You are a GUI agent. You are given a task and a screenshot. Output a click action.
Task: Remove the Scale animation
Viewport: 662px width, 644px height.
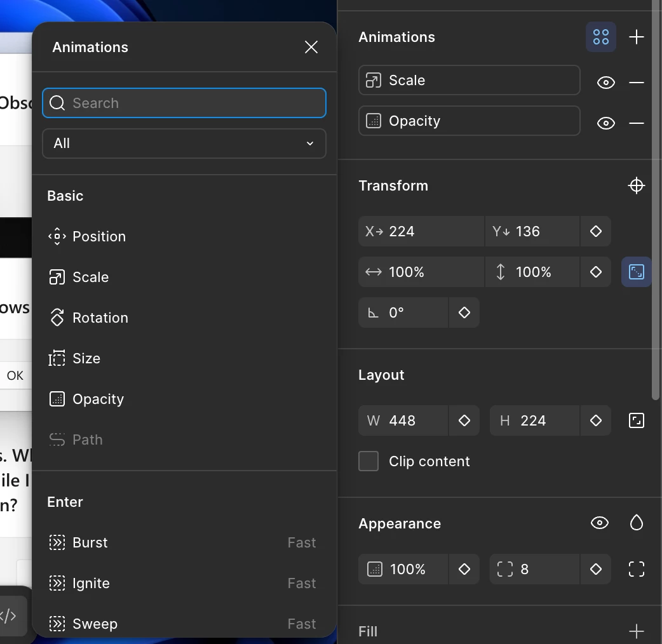(636, 83)
